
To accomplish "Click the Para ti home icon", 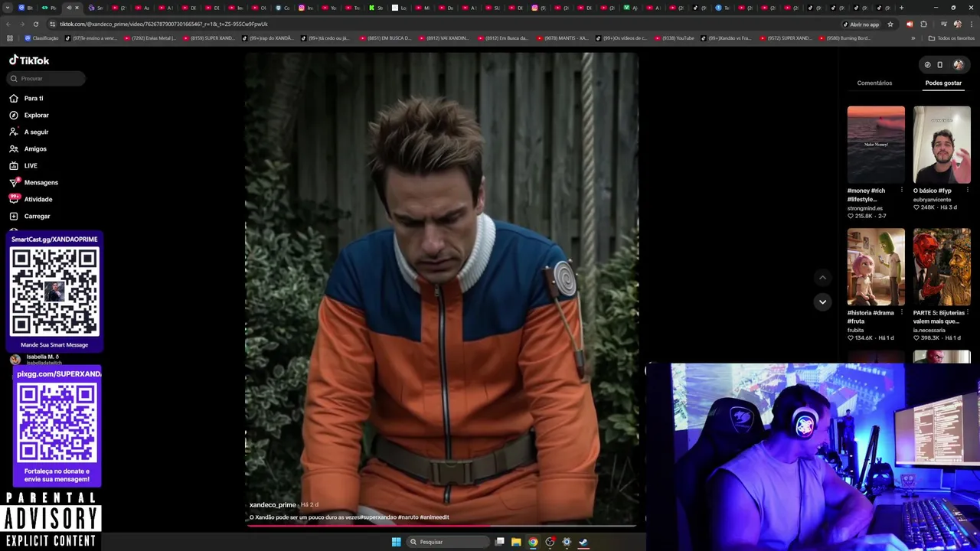I will pos(14,98).
